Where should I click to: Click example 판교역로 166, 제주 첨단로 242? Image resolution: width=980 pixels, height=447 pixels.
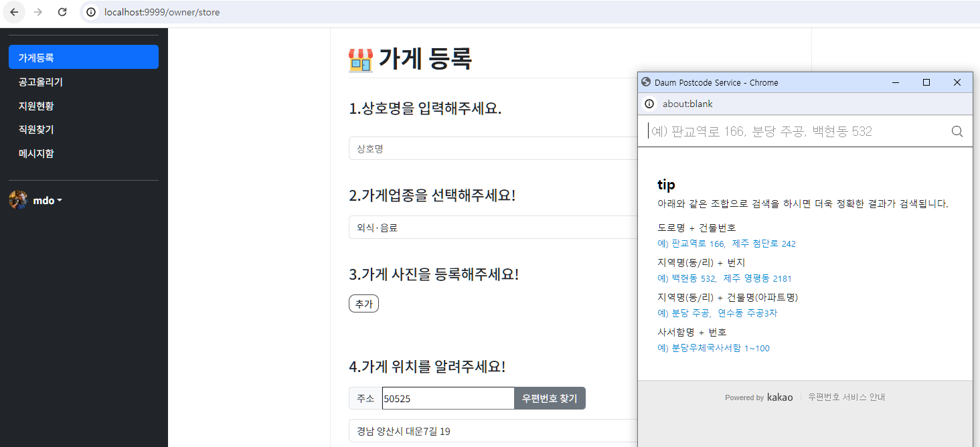coord(727,244)
